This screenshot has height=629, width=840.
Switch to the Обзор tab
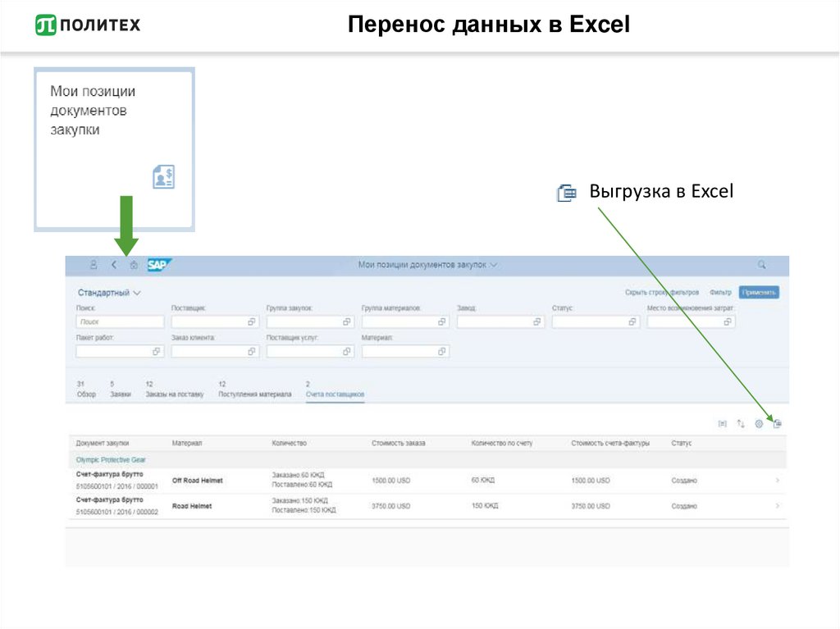[85, 389]
